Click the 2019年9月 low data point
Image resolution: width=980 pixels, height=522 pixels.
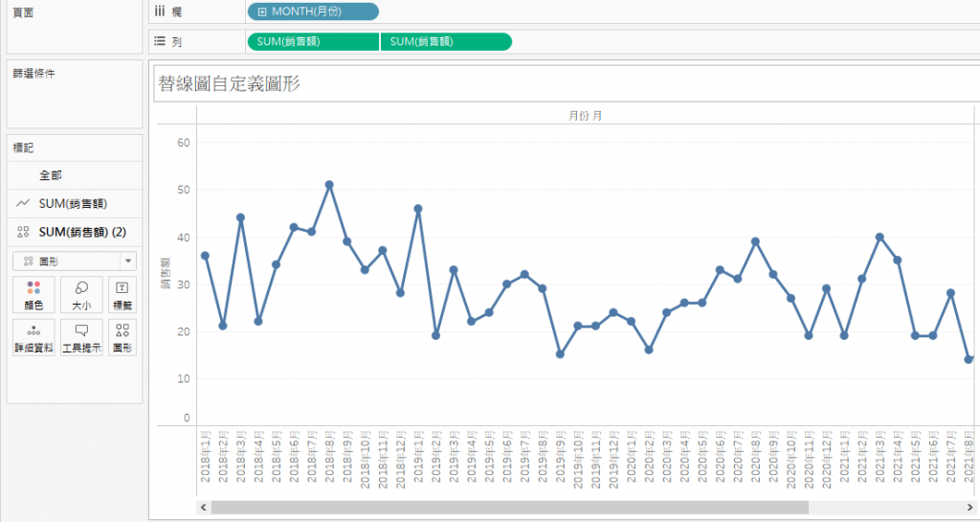pyautogui.click(x=560, y=354)
